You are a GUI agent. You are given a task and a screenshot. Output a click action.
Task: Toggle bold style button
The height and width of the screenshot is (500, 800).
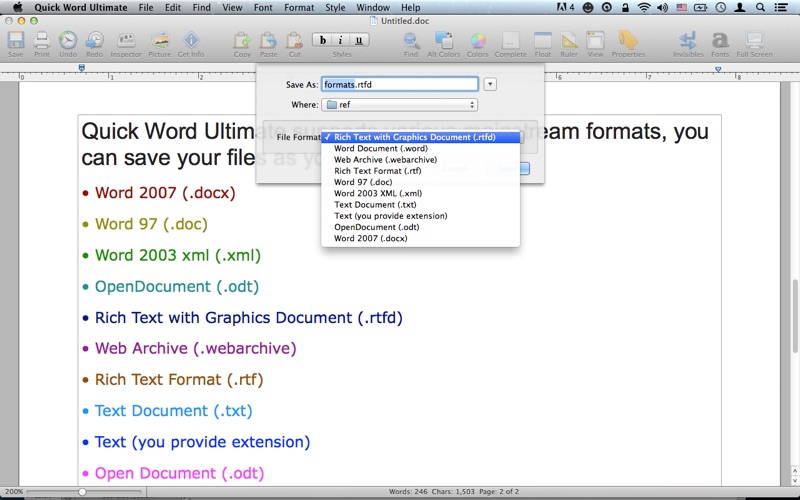pyautogui.click(x=322, y=40)
